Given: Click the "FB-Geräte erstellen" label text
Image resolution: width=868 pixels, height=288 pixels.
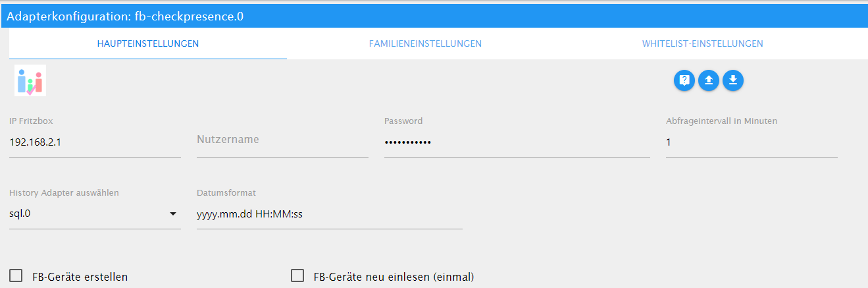Looking at the screenshot, I should (80, 277).
